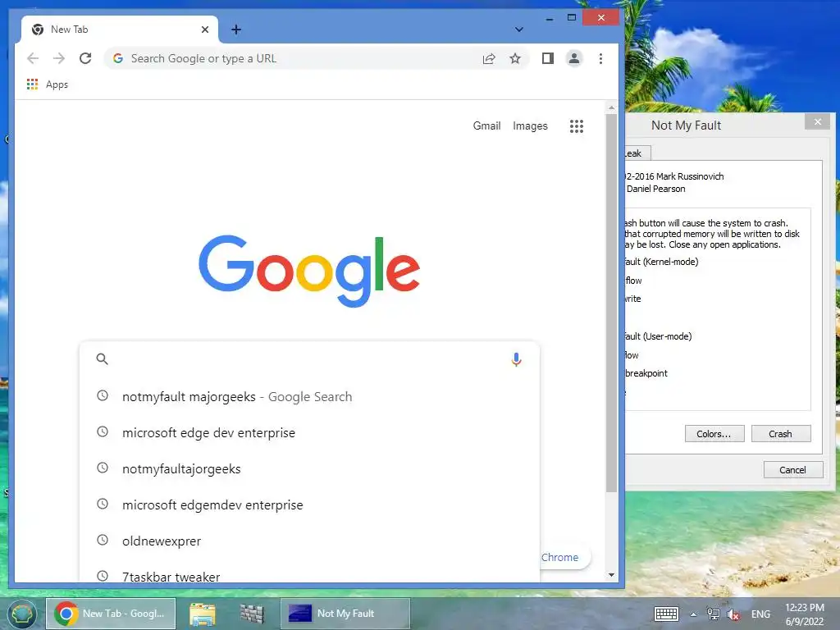This screenshot has height=630, width=840.
Task: Click Crash button in Not My Fault
Action: pyautogui.click(x=781, y=433)
